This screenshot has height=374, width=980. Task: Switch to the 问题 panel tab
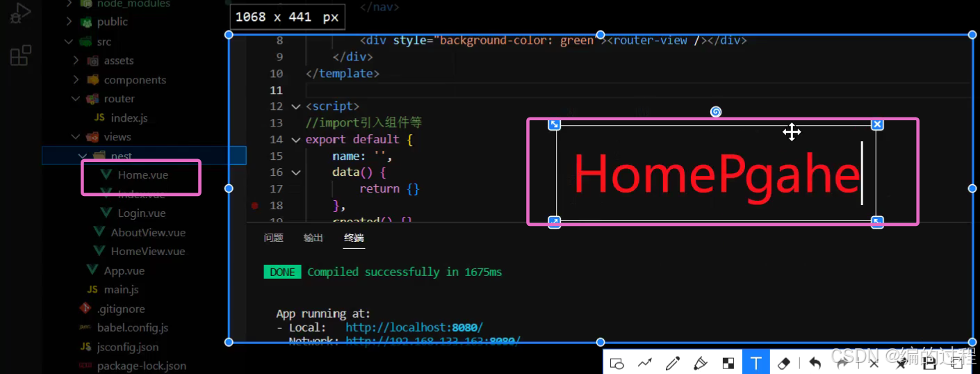274,238
